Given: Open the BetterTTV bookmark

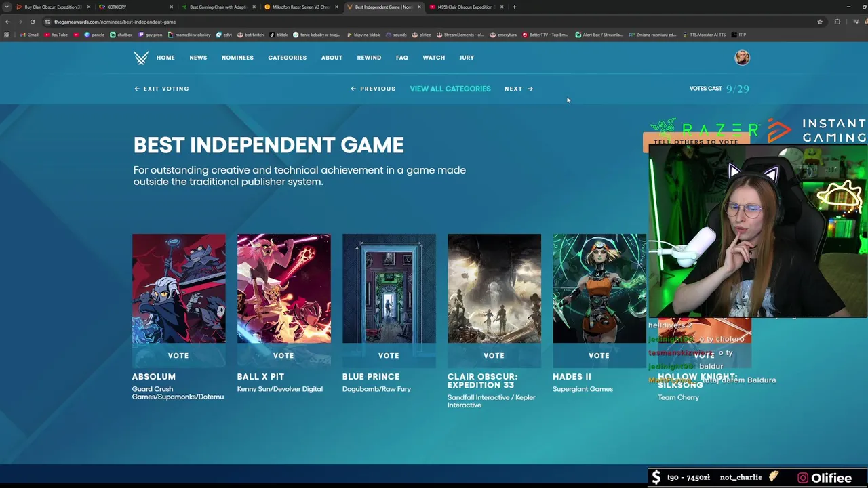Looking at the screenshot, I should pyautogui.click(x=545, y=35).
